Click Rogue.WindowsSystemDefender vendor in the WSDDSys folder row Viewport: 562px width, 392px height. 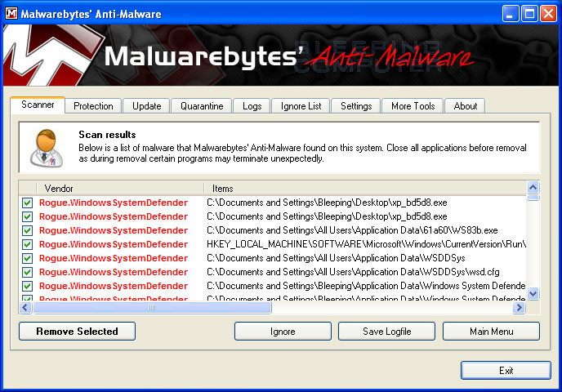tap(114, 258)
